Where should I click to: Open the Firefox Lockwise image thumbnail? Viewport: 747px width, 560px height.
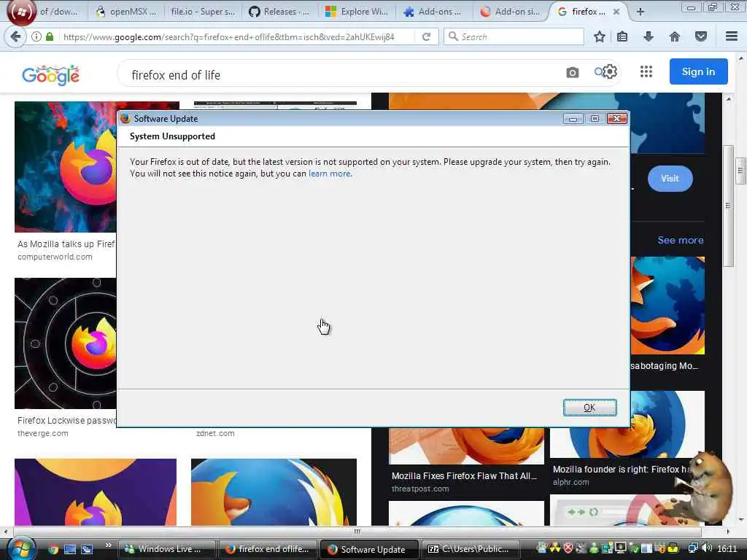65,343
